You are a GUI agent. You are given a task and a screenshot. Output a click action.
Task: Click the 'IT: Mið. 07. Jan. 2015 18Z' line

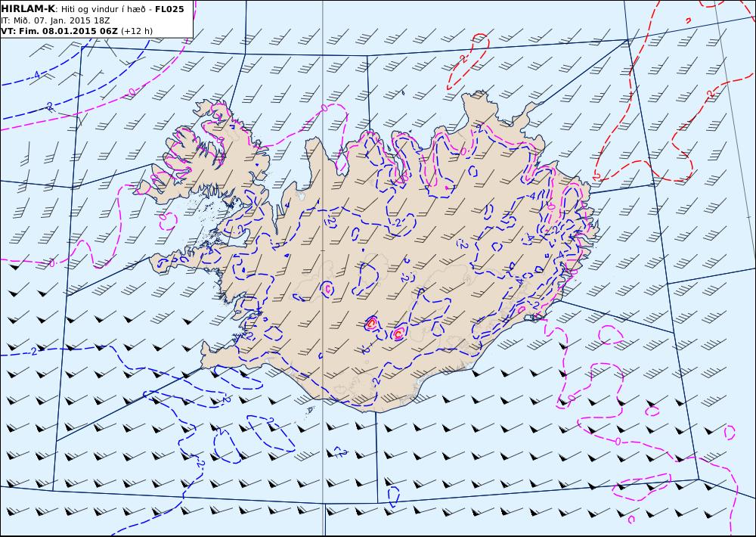pyautogui.click(x=55, y=20)
